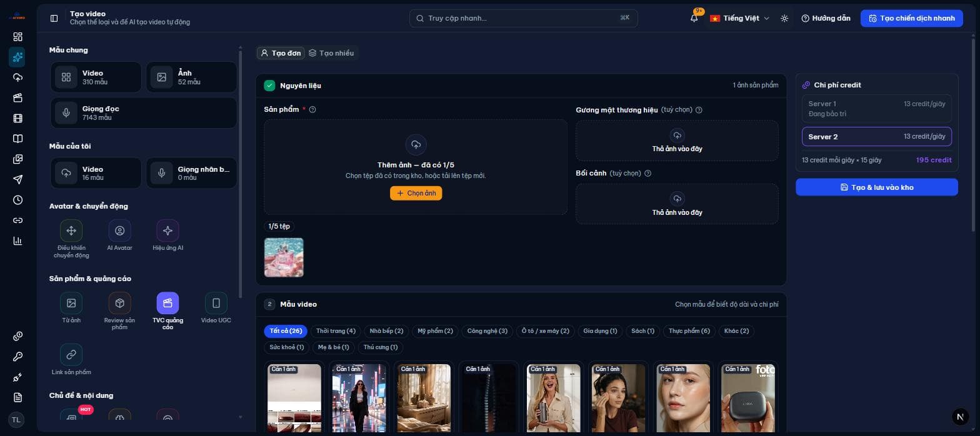Filter templates by Tất cả (26)

click(x=286, y=330)
